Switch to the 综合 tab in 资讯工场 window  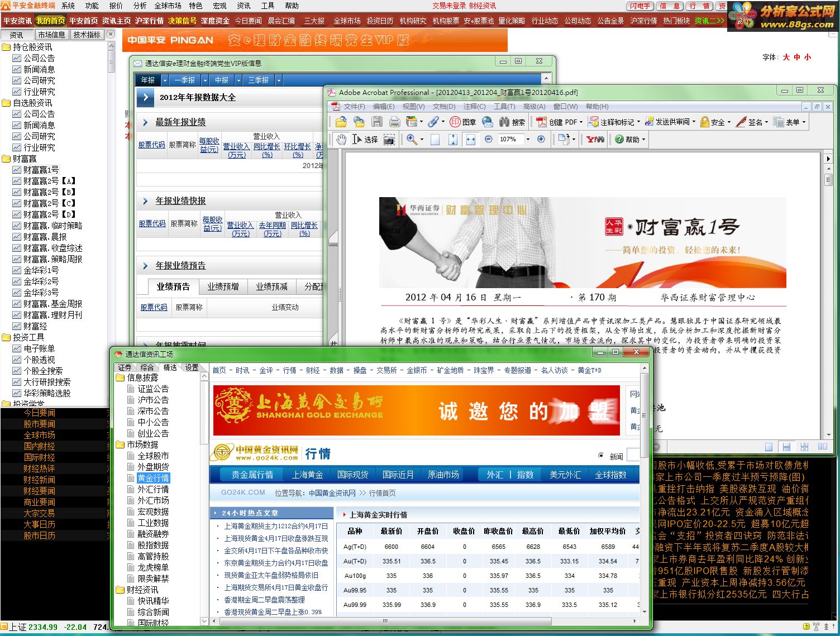147,367
